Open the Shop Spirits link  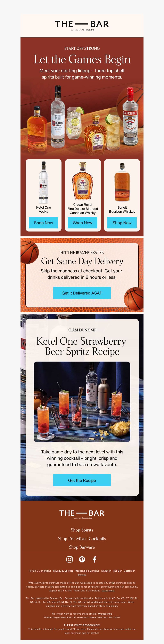point(82,530)
